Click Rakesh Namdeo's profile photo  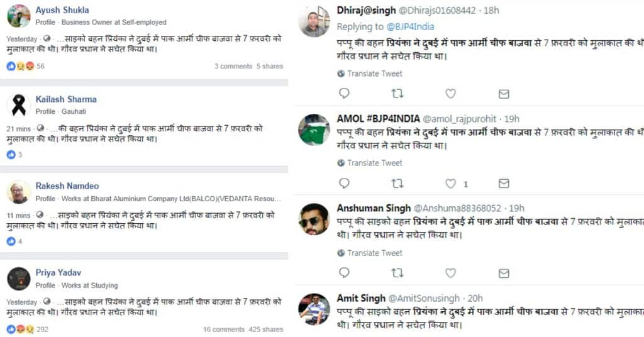19,192
